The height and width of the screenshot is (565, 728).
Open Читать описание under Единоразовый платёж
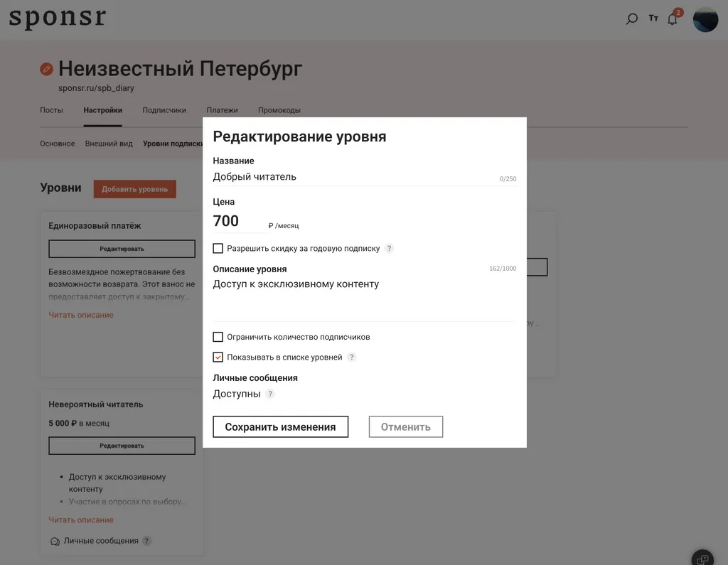tap(80, 315)
